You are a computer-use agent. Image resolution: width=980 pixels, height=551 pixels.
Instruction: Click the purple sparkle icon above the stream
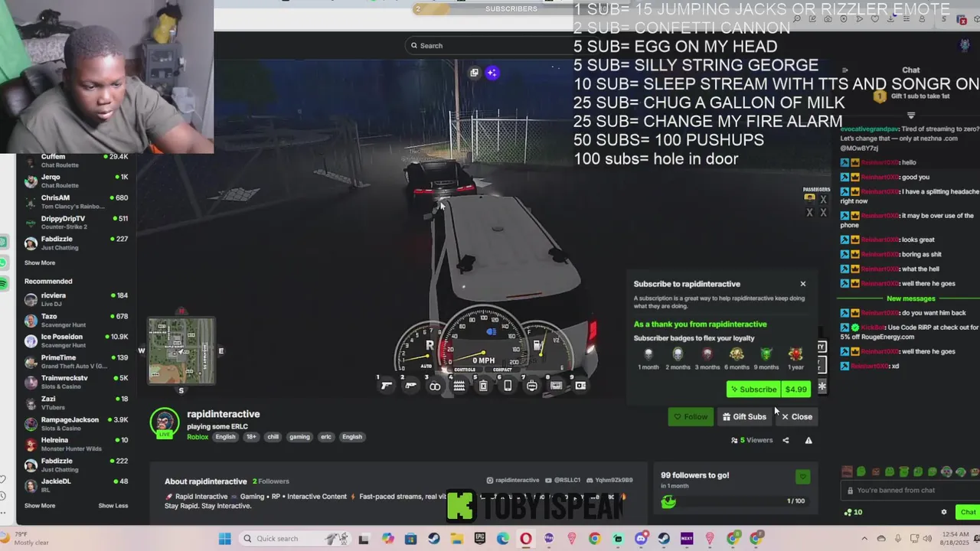(x=492, y=73)
